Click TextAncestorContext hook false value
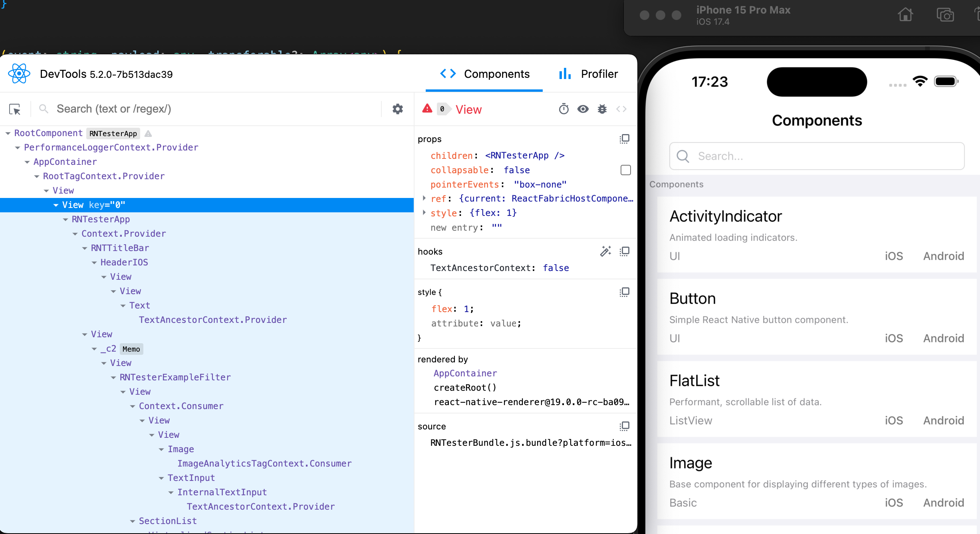This screenshot has width=980, height=534. pos(556,268)
